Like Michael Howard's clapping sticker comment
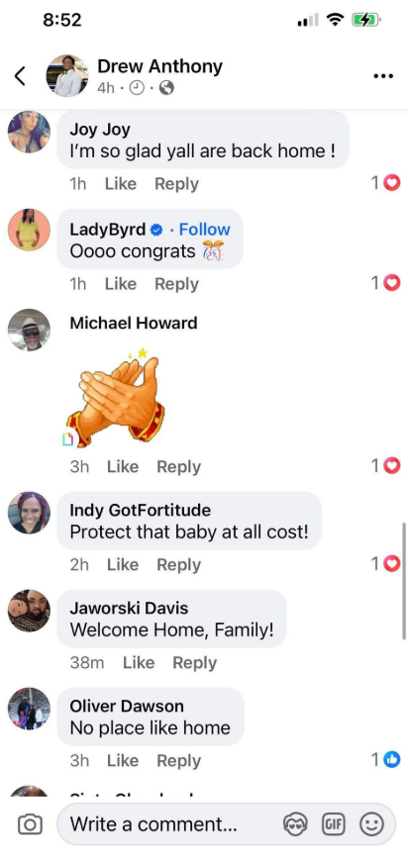 click(x=123, y=466)
